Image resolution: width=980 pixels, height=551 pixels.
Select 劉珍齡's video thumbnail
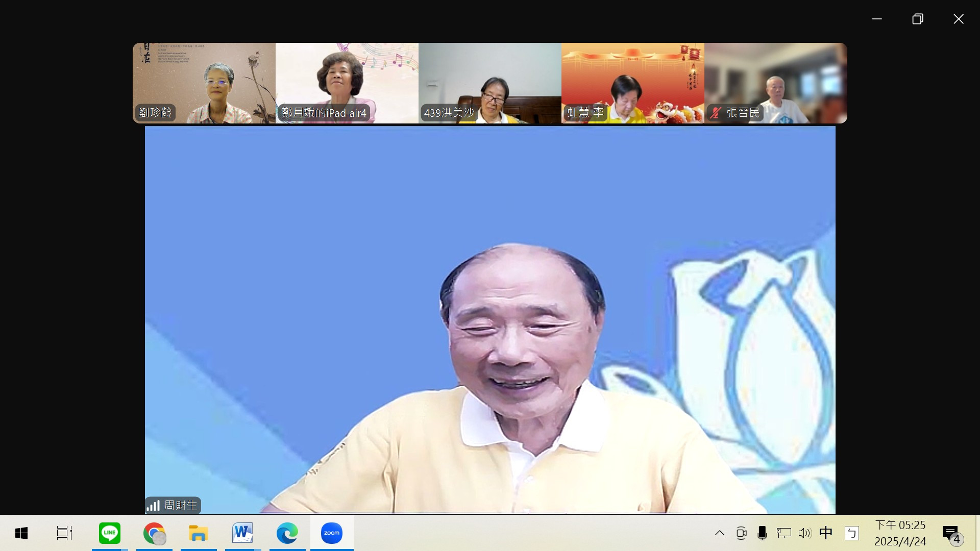pos(204,83)
